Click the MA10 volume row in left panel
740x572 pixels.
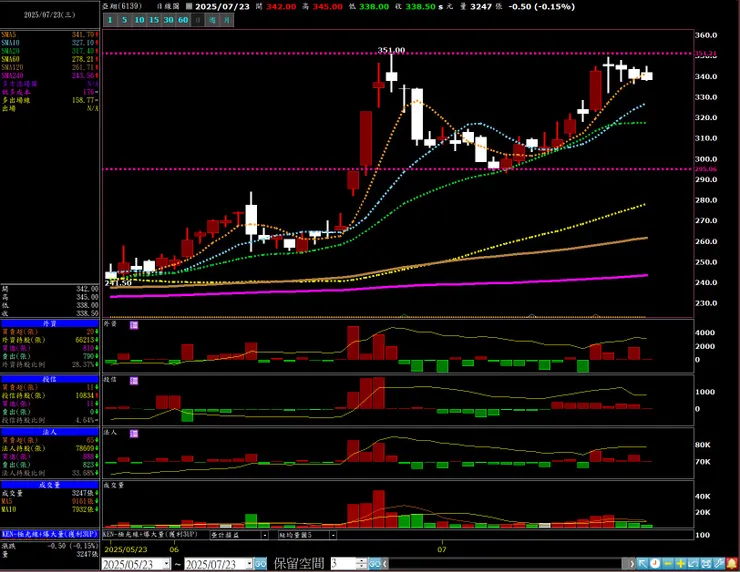pos(50,509)
